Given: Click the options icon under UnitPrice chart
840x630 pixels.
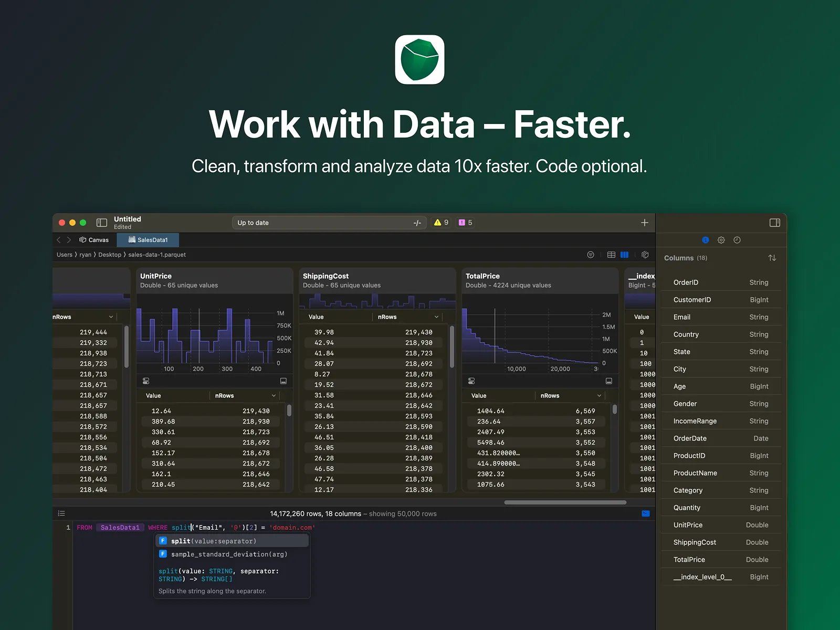Looking at the screenshot, I should 146,381.
